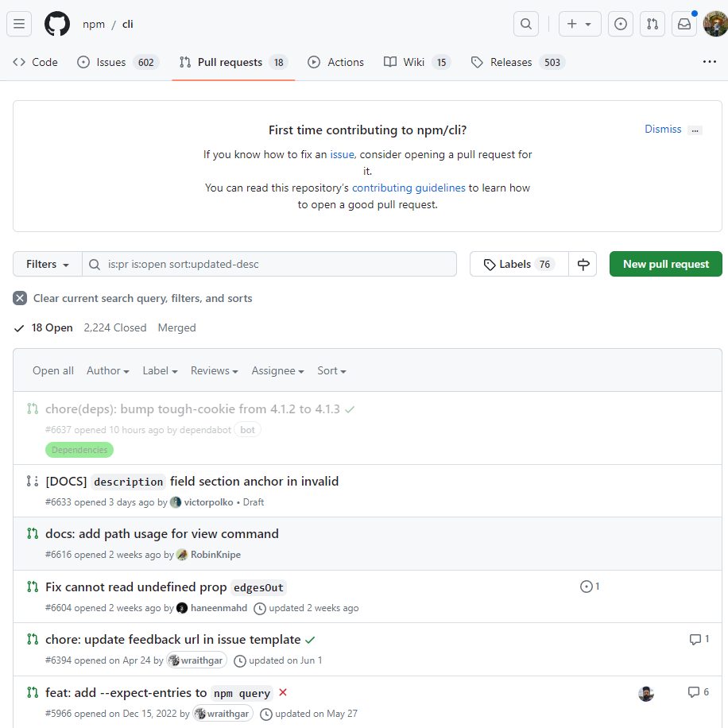Click linked issue count on edgesOut PR

(x=590, y=587)
